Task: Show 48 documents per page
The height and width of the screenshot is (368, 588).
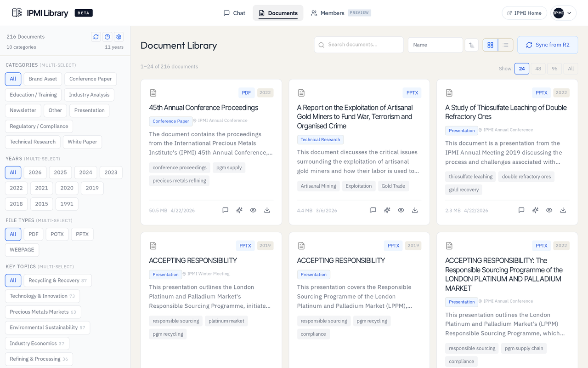Action: pos(538,69)
